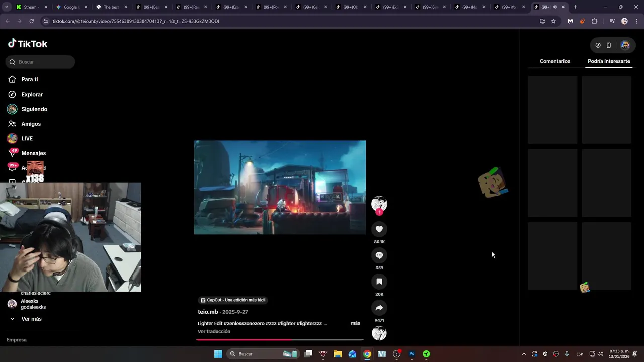Switch to the Google browser tab
This screenshot has width=644, height=362.
(x=71, y=7)
